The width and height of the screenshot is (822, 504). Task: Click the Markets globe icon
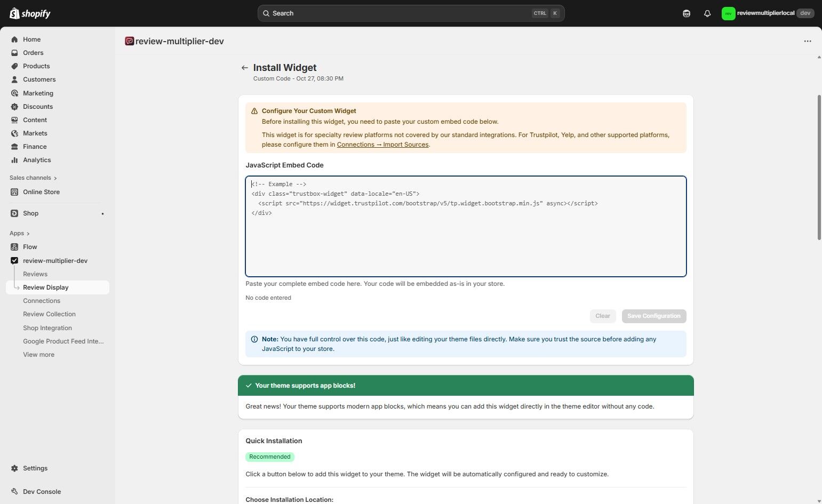[x=14, y=133]
